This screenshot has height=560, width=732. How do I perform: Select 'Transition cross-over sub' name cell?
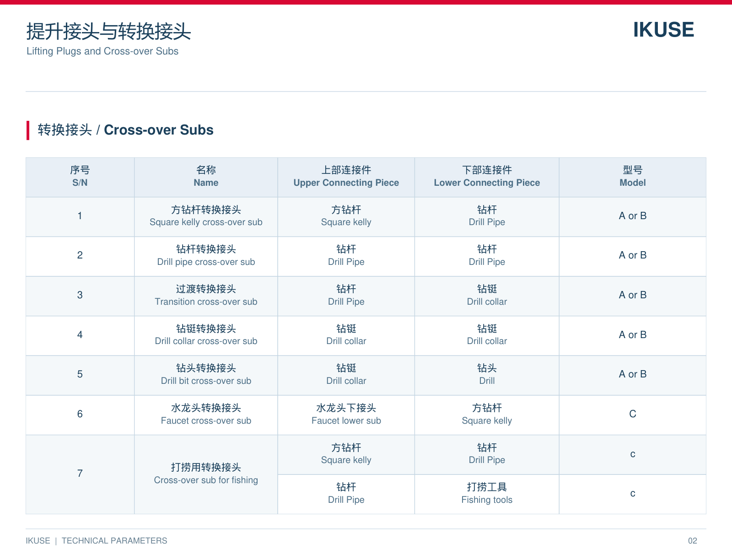(206, 296)
